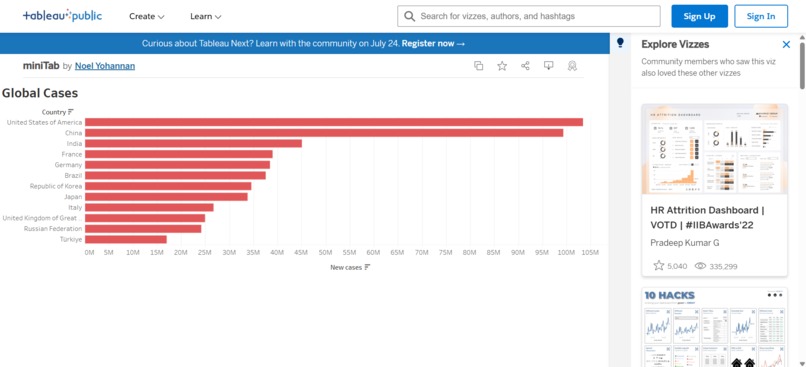Close the Explore Vizzes panel
The width and height of the screenshot is (806, 367).
pyautogui.click(x=786, y=44)
